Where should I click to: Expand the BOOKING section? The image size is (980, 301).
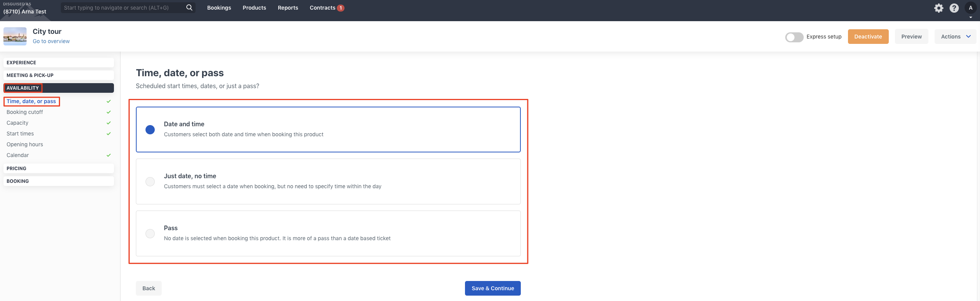(59, 181)
